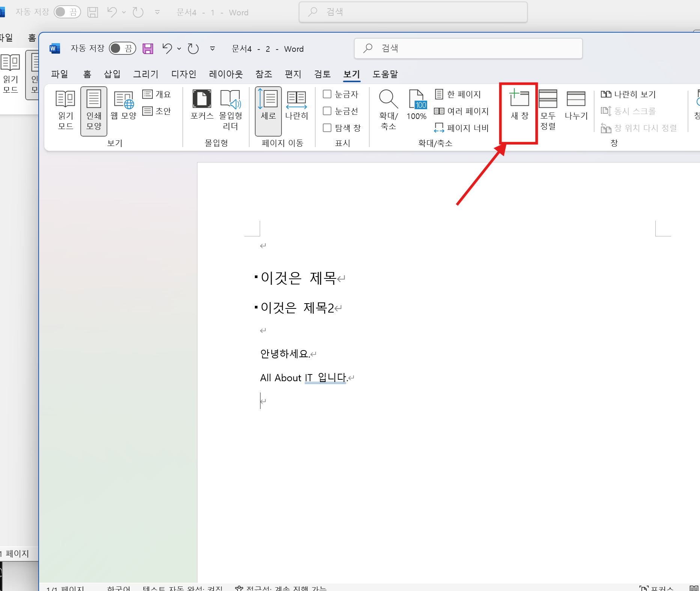Arrange All windows (모두 정렬)
This screenshot has height=591, width=700.
(548, 110)
